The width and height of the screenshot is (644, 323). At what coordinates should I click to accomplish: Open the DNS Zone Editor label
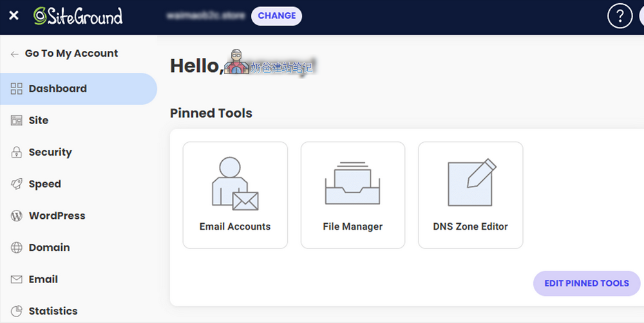[470, 226]
